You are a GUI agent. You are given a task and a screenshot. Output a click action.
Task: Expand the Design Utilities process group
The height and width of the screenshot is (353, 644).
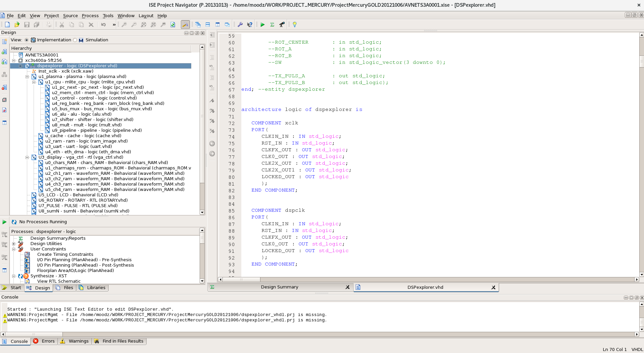click(14, 244)
